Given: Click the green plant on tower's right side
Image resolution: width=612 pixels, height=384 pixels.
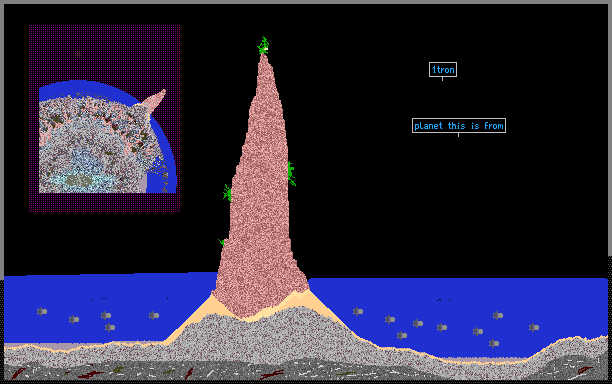Looking at the screenshot, I should tap(292, 173).
